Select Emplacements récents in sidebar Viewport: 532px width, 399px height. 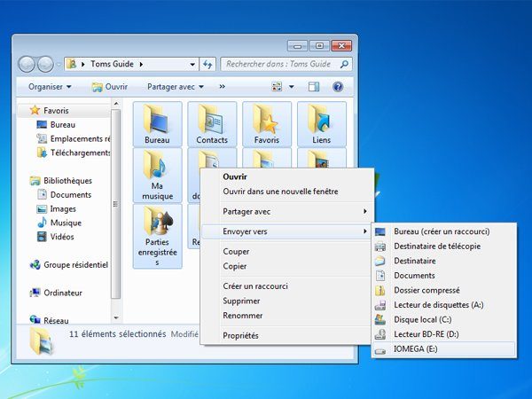tap(74, 138)
